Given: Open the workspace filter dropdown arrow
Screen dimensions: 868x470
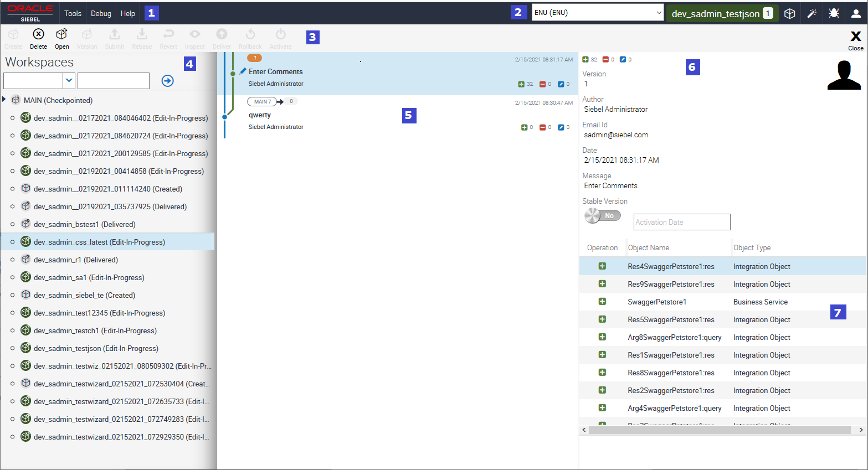Looking at the screenshot, I should [x=69, y=81].
